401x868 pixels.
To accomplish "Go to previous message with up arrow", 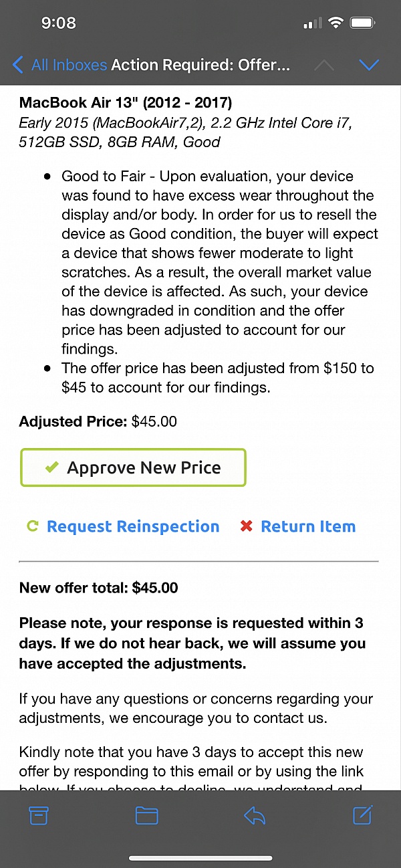I will [324, 65].
